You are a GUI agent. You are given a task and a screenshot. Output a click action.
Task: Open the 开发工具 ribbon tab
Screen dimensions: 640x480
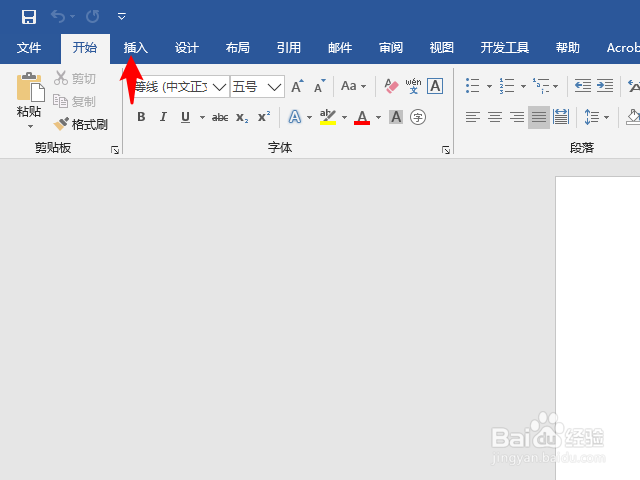pos(504,48)
